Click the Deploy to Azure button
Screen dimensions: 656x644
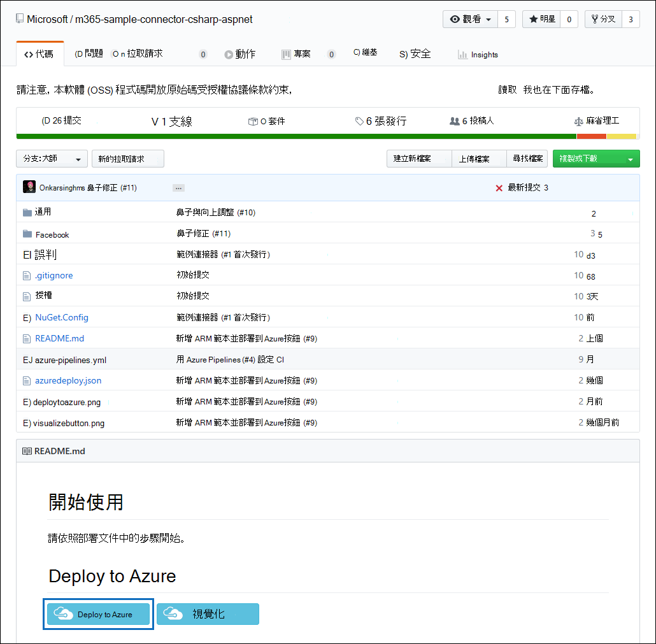coord(98,614)
